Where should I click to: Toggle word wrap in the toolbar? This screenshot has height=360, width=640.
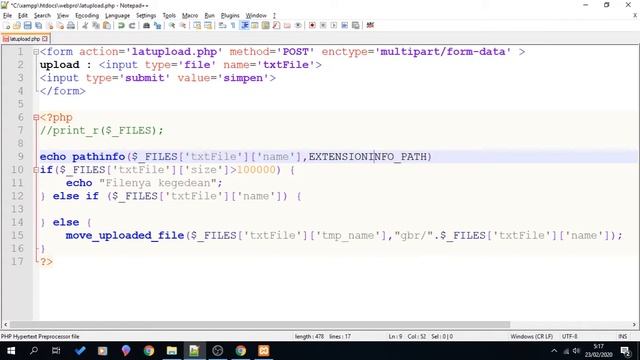point(222,25)
